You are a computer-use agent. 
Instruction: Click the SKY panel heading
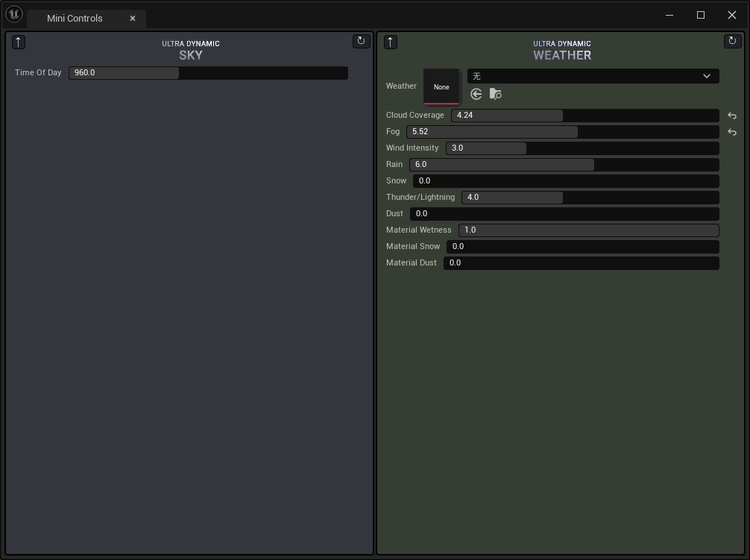(191, 55)
